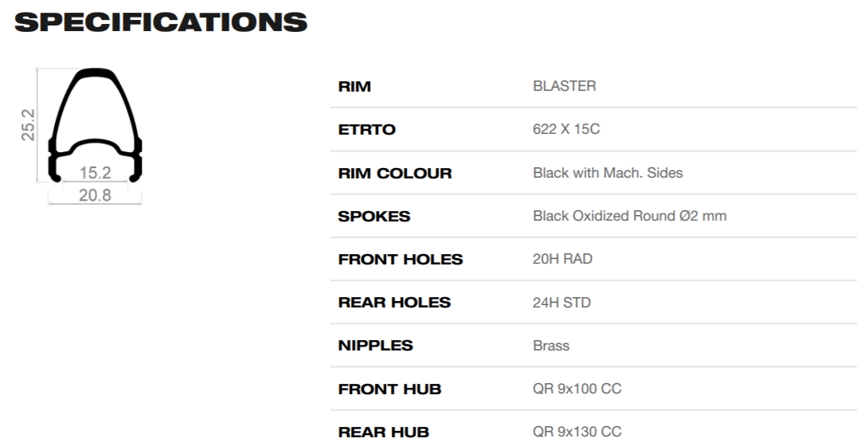Click the 20H RAD value
Screen dimensions: 868x446
(562, 259)
